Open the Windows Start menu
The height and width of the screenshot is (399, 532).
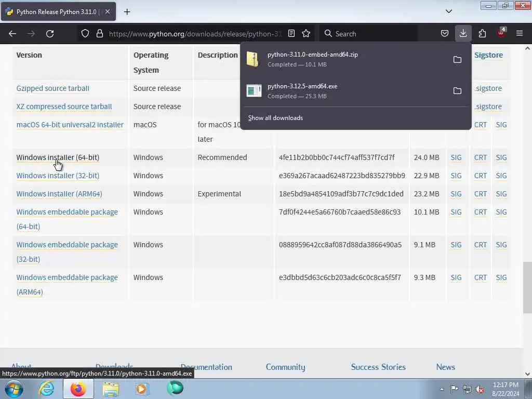pos(14,389)
